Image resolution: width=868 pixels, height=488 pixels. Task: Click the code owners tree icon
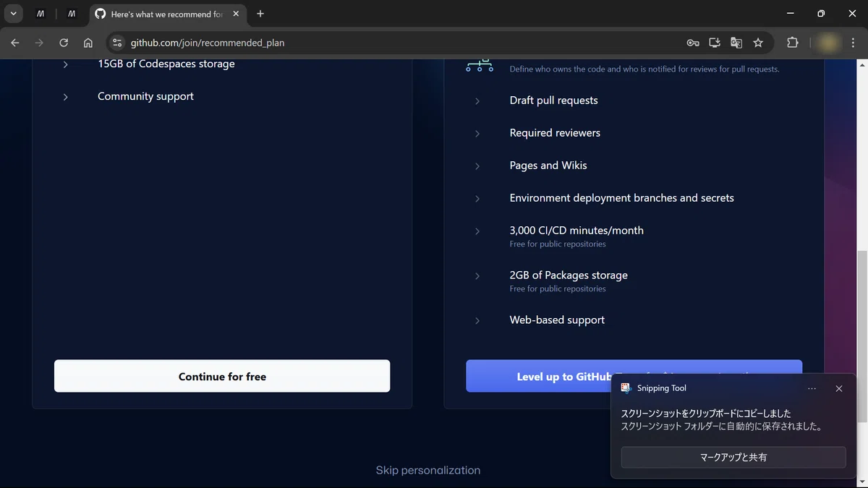tap(480, 66)
